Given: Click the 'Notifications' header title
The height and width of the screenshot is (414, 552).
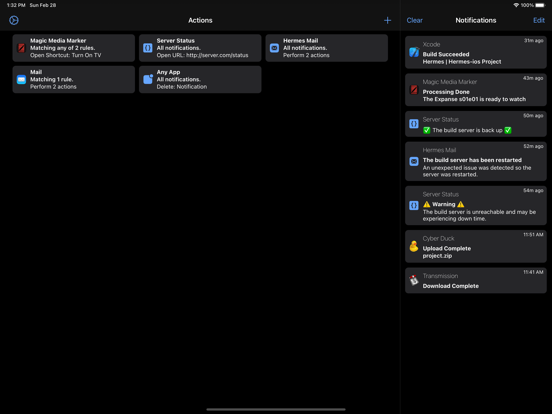Looking at the screenshot, I should click(476, 20).
